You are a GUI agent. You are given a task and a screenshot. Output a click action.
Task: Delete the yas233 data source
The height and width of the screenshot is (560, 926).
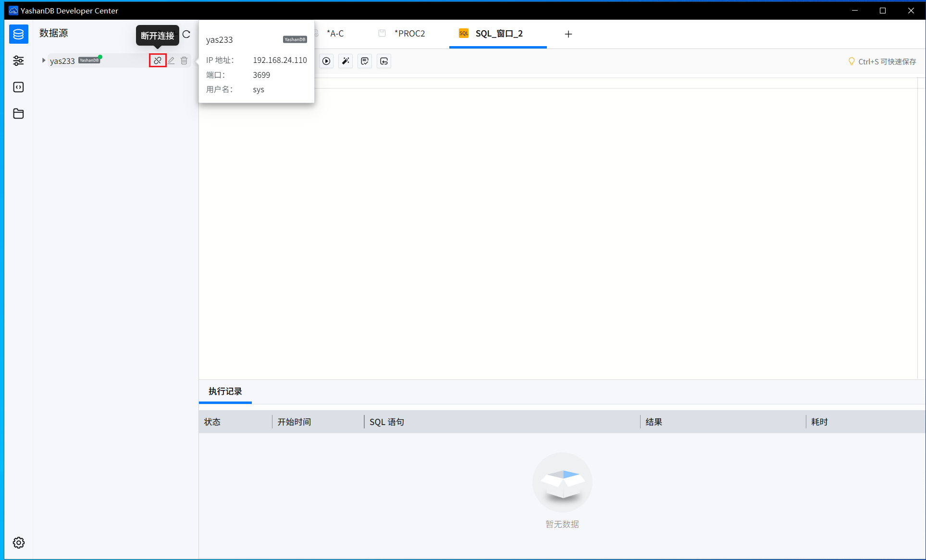(x=184, y=61)
